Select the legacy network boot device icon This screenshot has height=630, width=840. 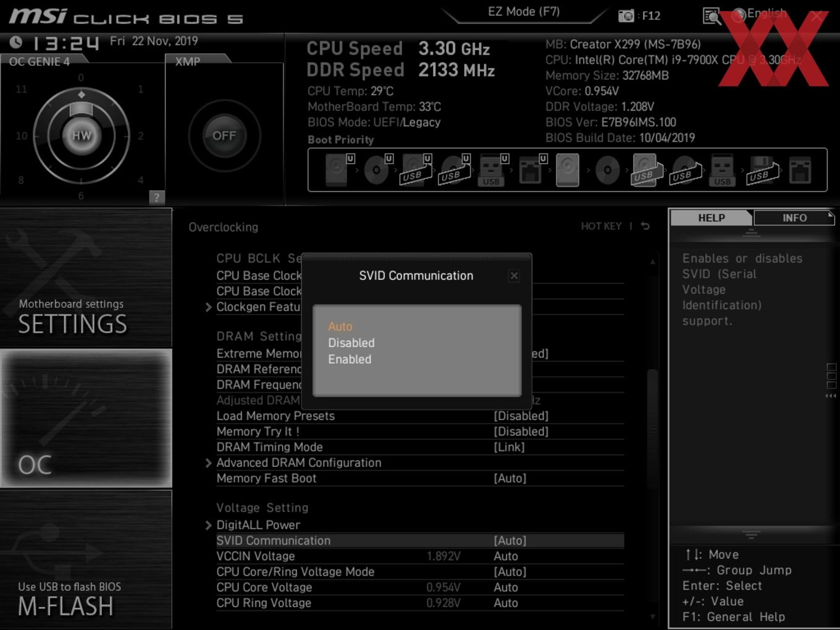click(800, 170)
